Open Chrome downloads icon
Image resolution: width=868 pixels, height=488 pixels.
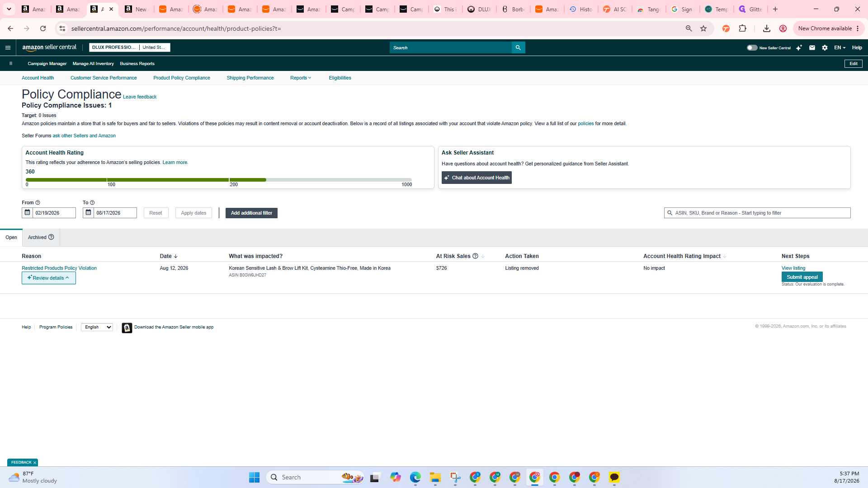(767, 28)
